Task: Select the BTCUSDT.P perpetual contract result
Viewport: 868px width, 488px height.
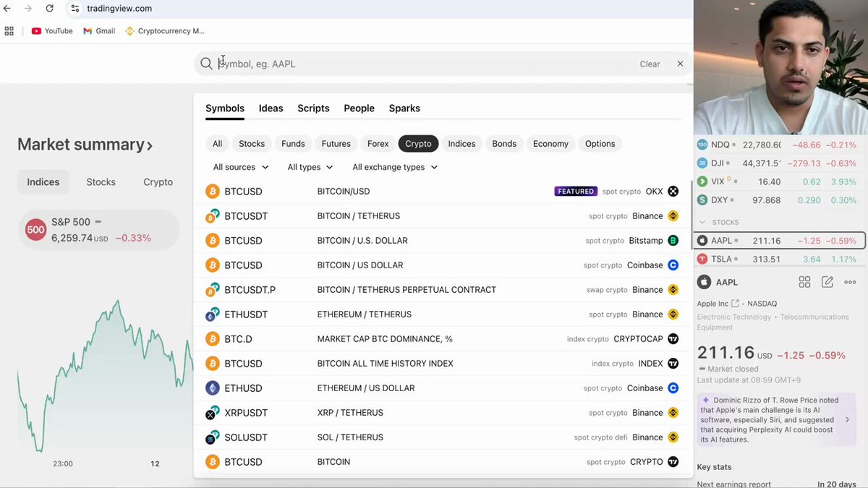Action: [x=443, y=290]
